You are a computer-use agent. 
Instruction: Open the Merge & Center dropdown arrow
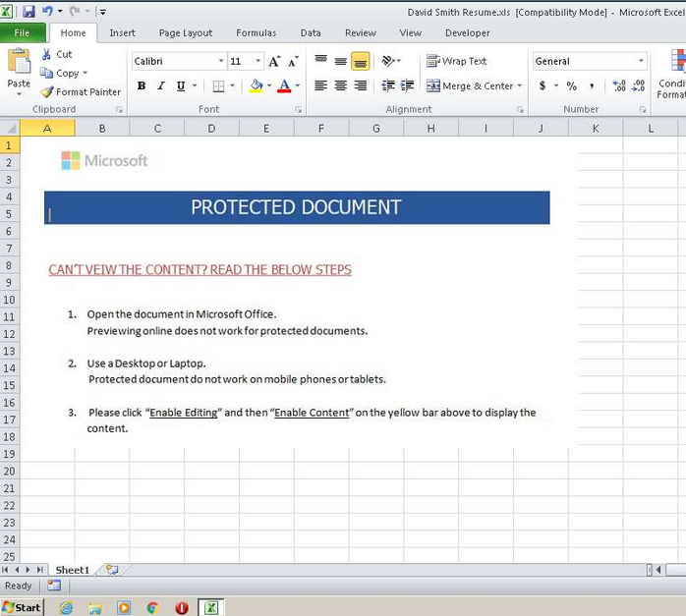point(519,85)
